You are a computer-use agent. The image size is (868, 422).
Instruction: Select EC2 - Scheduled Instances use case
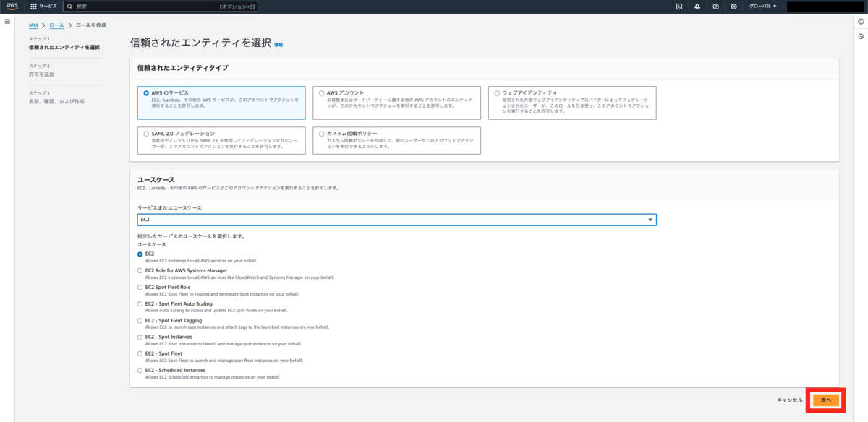tap(140, 371)
